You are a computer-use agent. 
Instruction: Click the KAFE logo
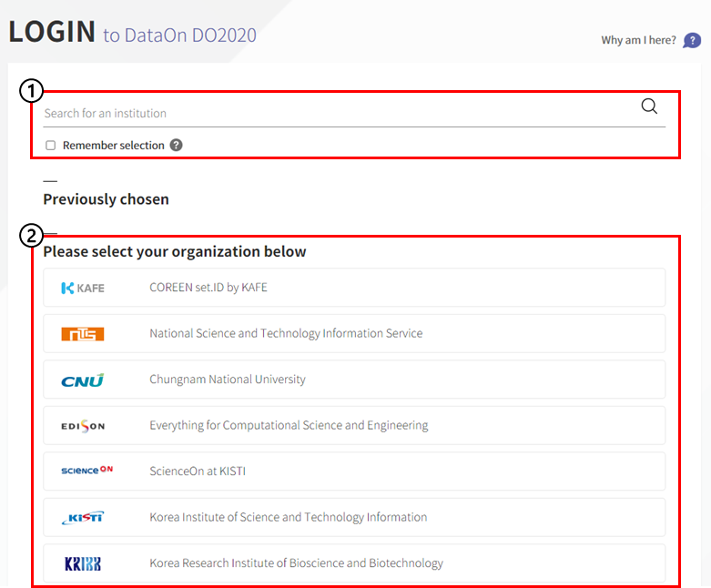pyautogui.click(x=83, y=288)
